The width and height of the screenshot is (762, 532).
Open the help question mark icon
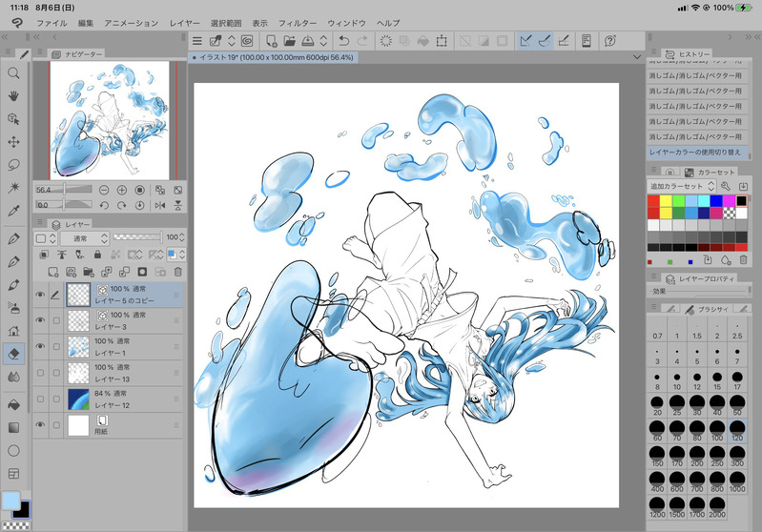[x=610, y=41]
